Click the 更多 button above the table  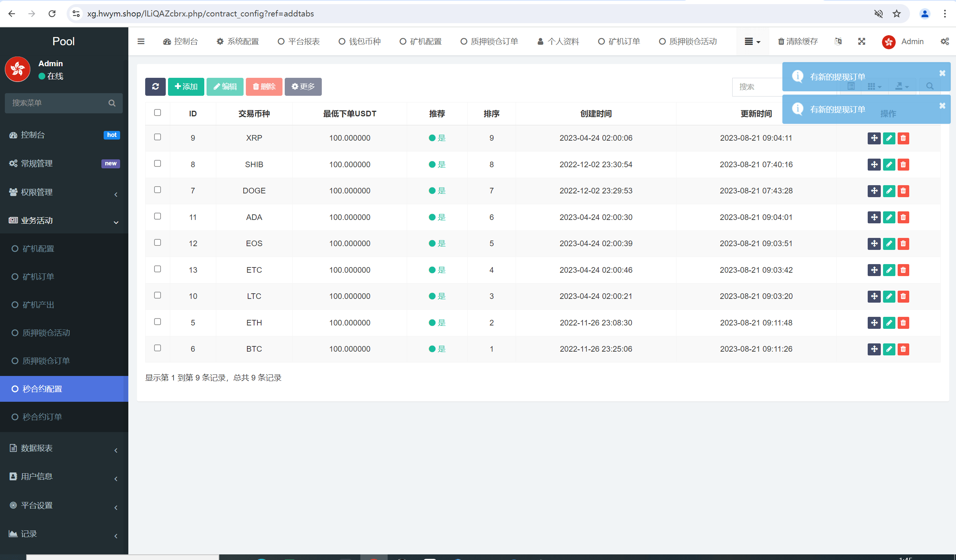point(303,86)
